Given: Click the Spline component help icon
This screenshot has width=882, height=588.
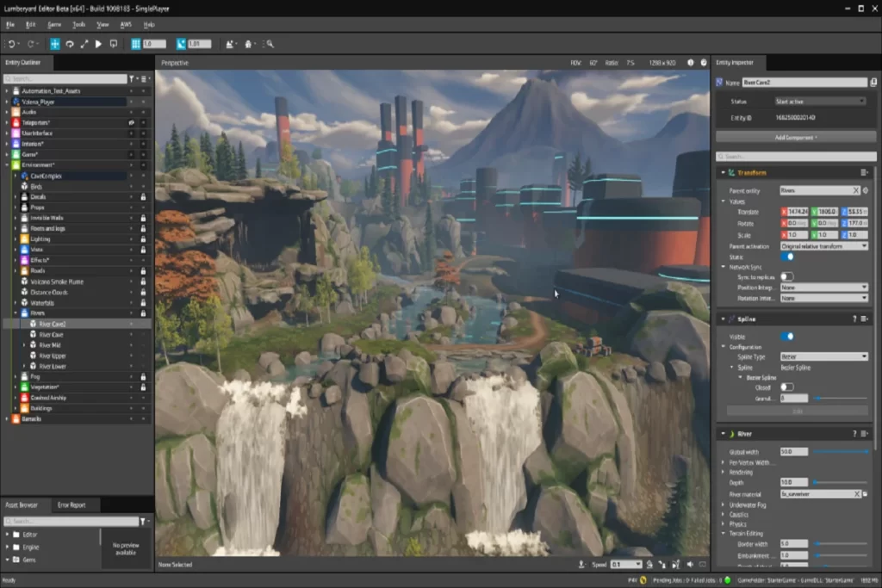Looking at the screenshot, I should 854,319.
